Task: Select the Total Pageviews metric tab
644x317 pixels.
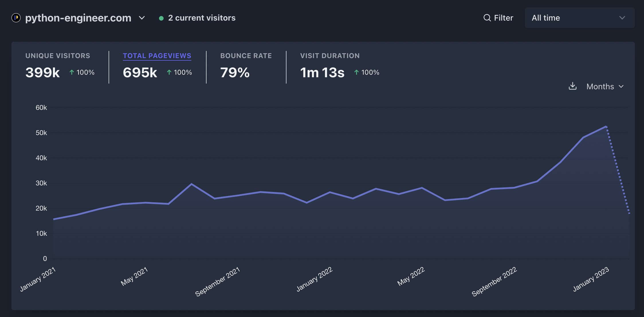Action: (157, 56)
